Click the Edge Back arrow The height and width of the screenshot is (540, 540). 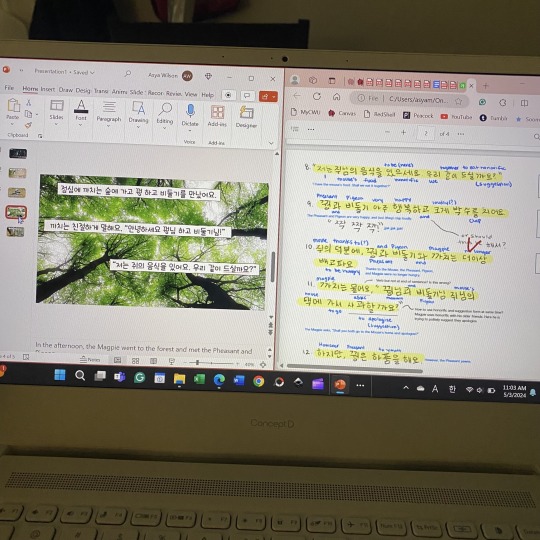tap(297, 96)
